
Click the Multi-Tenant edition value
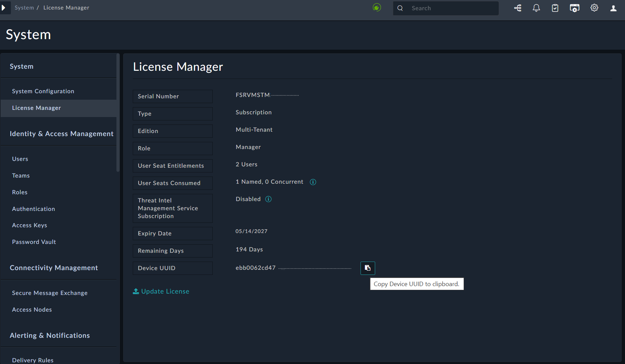click(254, 130)
